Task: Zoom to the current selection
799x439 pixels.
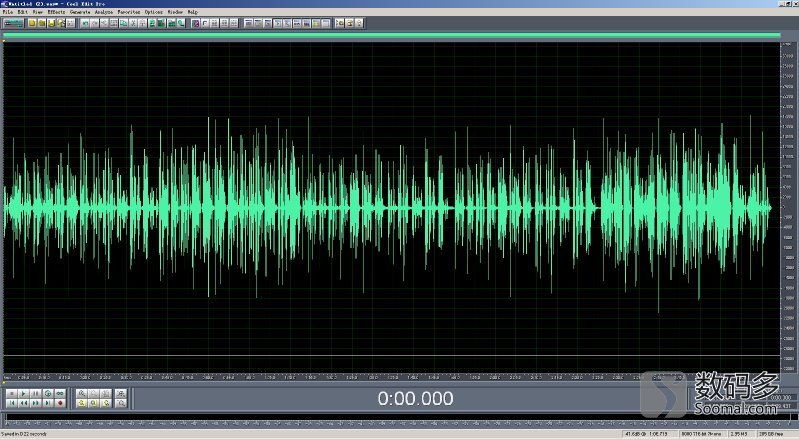Action: [x=82, y=403]
